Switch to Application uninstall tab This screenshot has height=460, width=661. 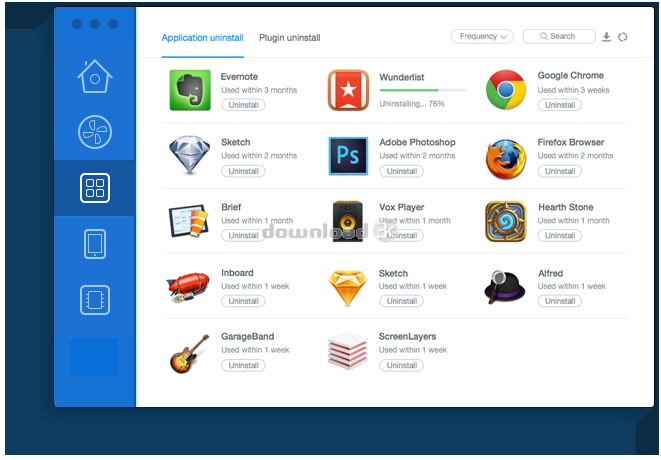[x=202, y=38]
